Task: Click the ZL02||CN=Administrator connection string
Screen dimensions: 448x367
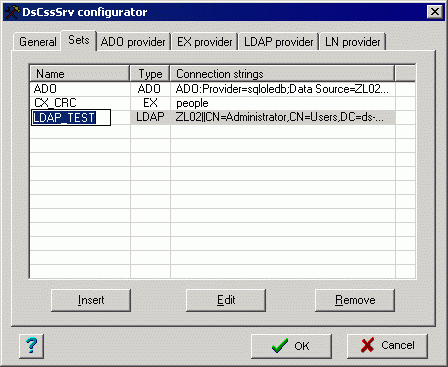Action: coord(283,117)
